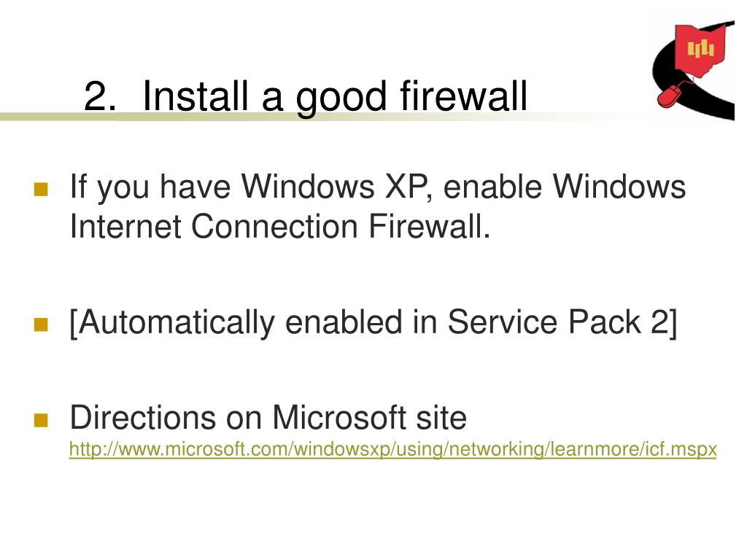
Task: Select the first yellow square bullet
Action: [x=41, y=189]
